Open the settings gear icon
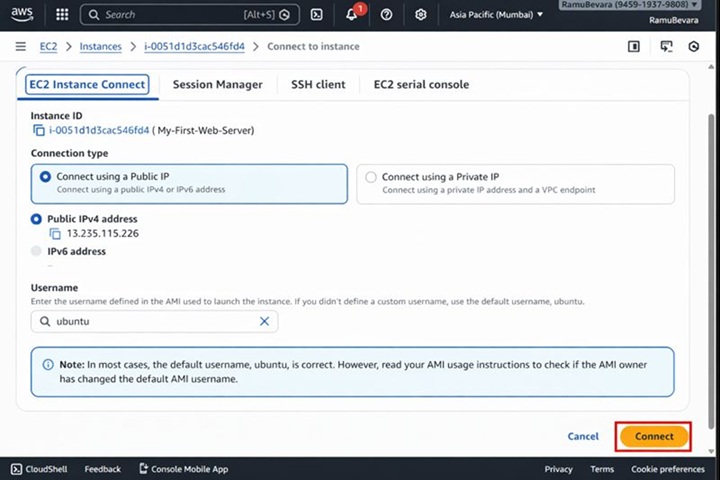This screenshot has height=480, width=720. 420,15
